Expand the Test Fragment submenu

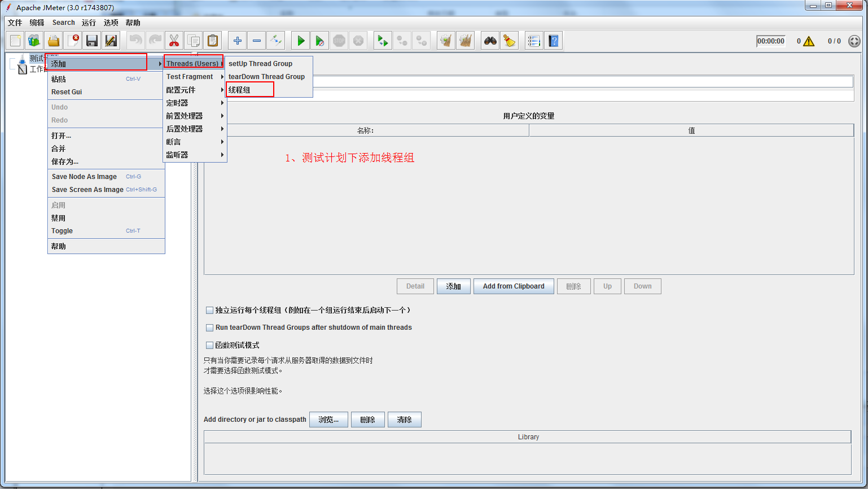tap(195, 77)
